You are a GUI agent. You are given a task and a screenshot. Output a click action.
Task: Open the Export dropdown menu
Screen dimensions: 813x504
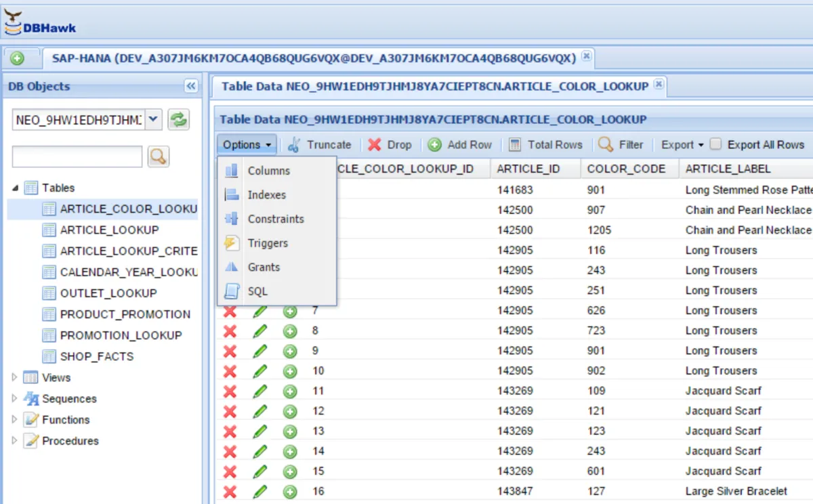(x=682, y=144)
